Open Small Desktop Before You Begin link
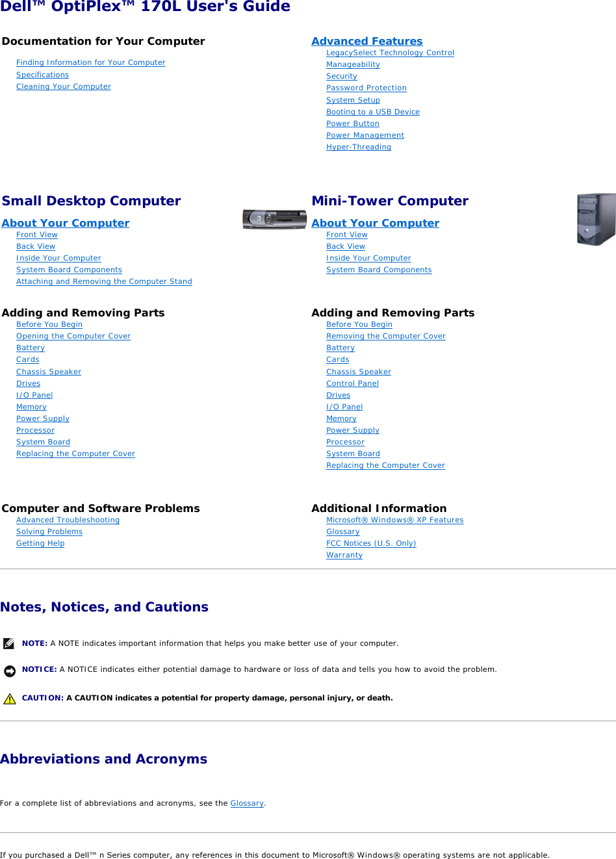The image size is (616, 859). 49,324
